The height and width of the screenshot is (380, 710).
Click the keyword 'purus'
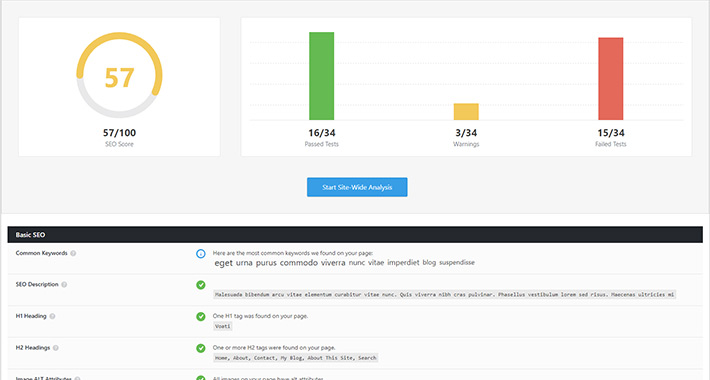point(266,263)
